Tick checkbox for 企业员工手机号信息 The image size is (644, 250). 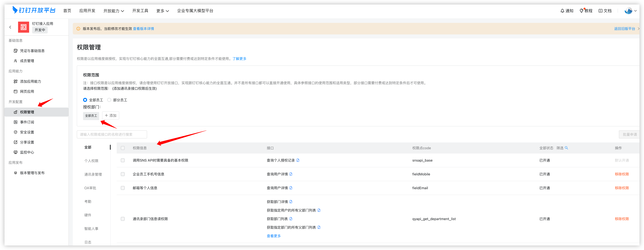123,174
